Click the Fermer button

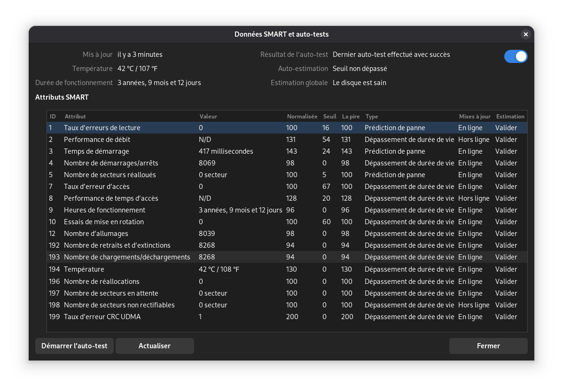(x=488, y=345)
